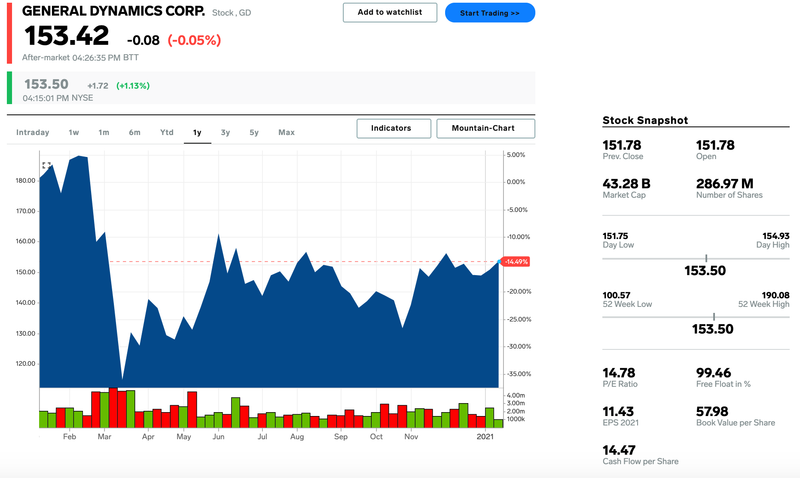800x478 pixels.
Task: Click the 14.47 Cash Flow per Share
Action: (618, 450)
